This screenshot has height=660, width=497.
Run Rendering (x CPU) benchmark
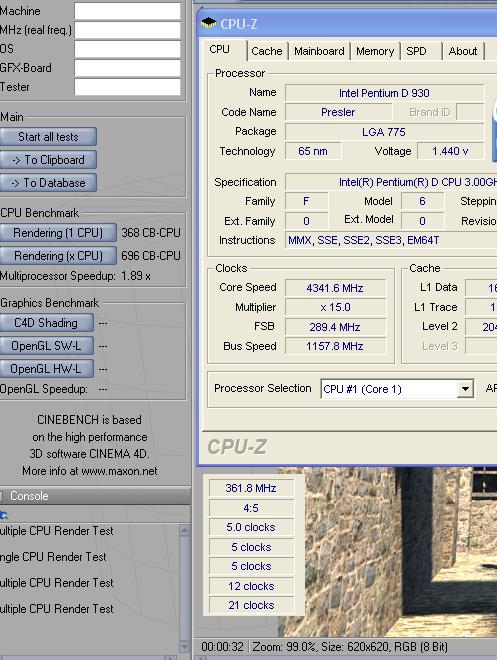[58, 255]
